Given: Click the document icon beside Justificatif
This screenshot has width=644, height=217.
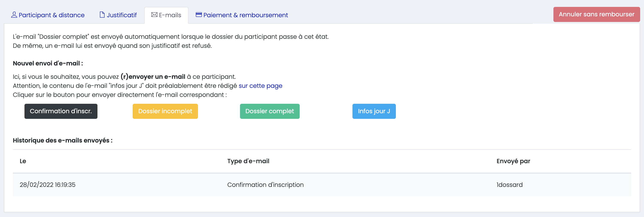Looking at the screenshot, I should coord(102,15).
